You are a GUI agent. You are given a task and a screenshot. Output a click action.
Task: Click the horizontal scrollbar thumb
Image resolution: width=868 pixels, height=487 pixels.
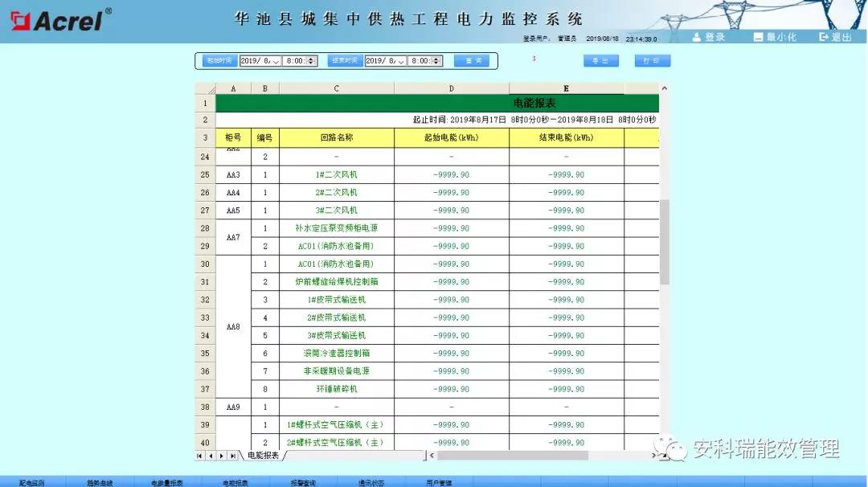coord(513,456)
